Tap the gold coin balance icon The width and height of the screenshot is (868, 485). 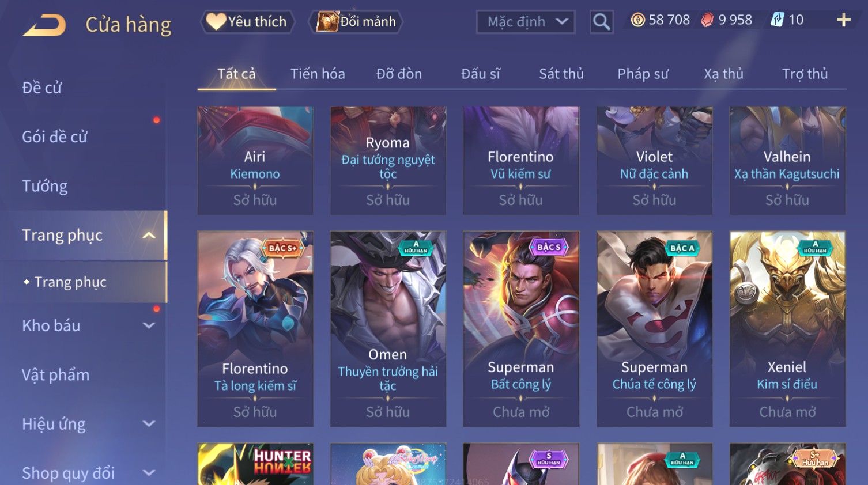(x=637, y=20)
